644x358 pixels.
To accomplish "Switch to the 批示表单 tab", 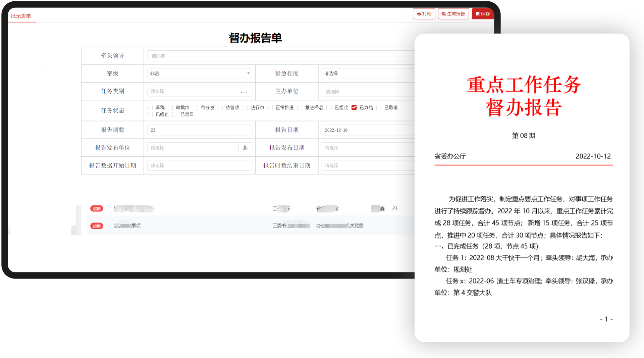I will (21, 16).
